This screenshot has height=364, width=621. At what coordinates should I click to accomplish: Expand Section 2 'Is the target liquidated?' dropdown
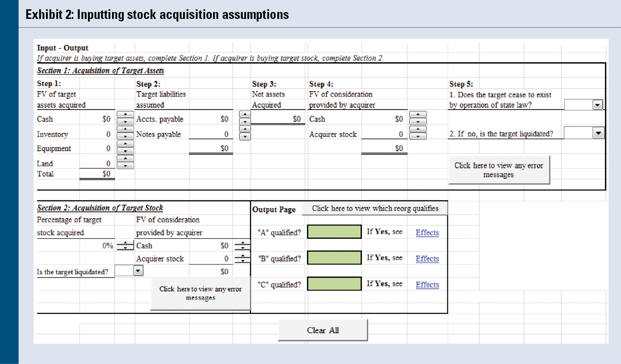click(x=138, y=271)
